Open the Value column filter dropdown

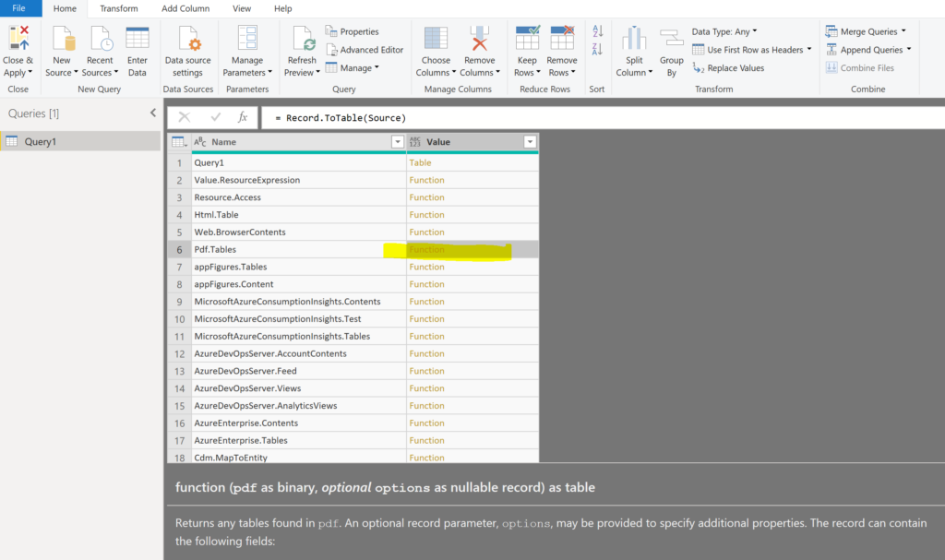tap(531, 142)
